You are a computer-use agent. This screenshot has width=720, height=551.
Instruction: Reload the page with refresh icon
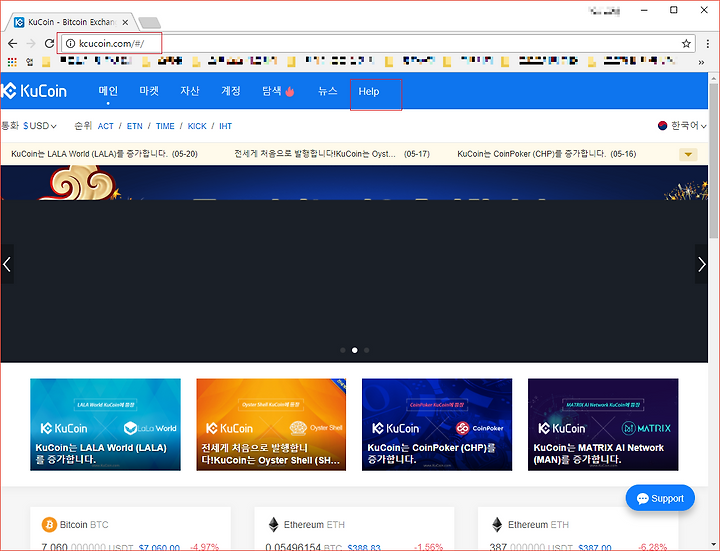pos(49,44)
